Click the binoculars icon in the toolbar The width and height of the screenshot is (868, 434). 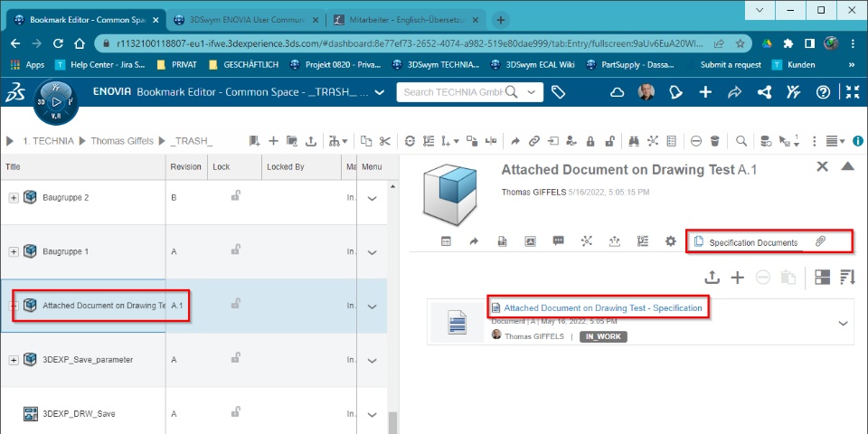635,141
